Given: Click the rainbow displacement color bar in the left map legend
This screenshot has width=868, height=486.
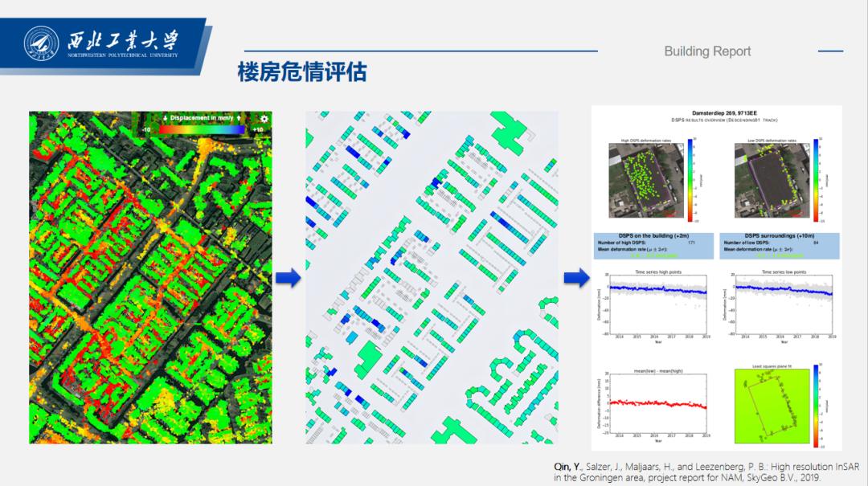Looking at the screenshot, I should point(202,129).
